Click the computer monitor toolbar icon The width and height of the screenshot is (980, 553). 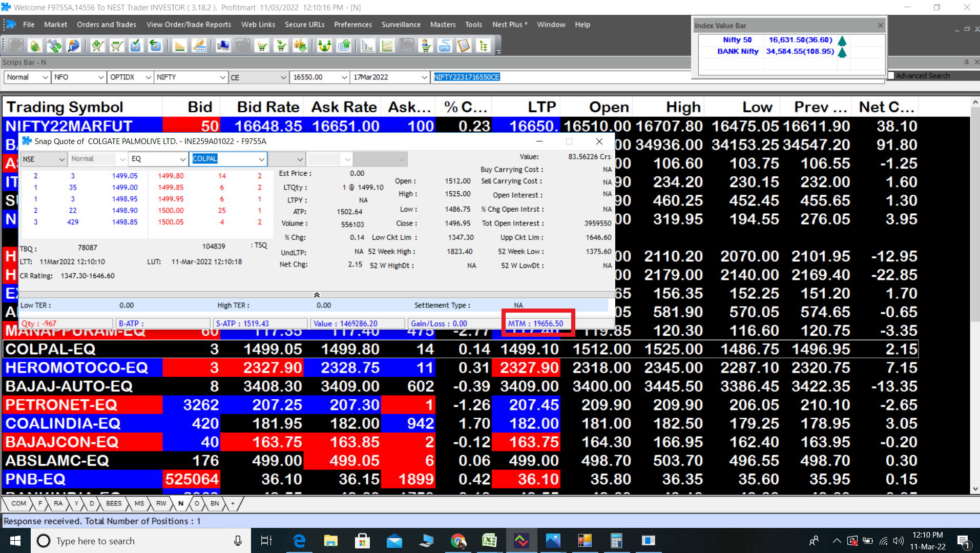click(223, 46)
